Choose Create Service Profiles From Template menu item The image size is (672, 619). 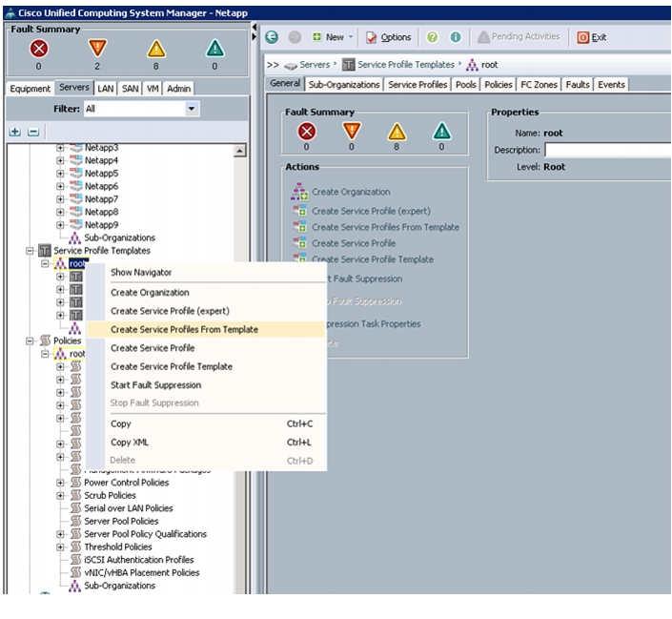(x=206, y=329)
